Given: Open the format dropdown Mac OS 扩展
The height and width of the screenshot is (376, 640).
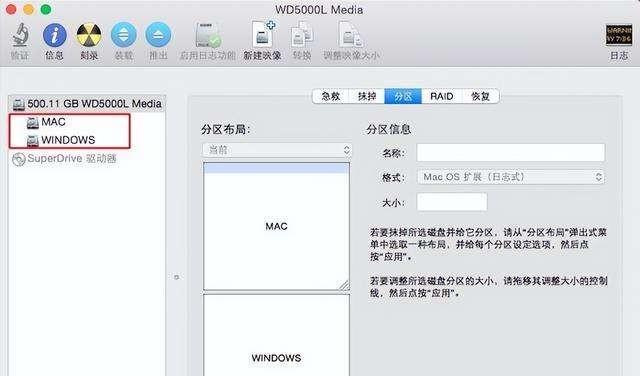Looking at the screenshot, I should 511,177.
